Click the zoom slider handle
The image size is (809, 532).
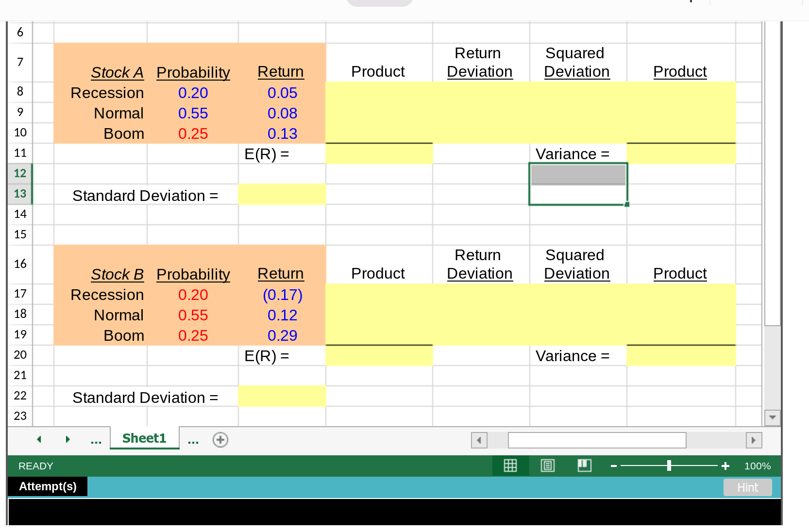pyautogui.click(x=669, y=465)
